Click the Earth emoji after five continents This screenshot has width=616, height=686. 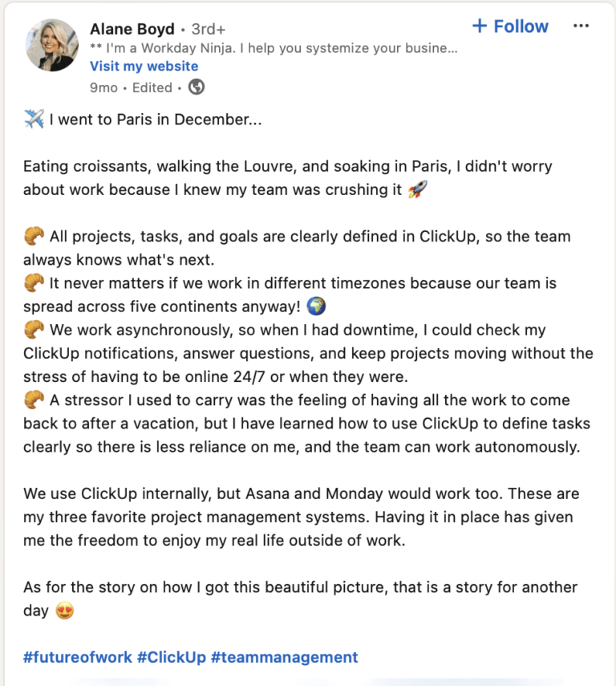pos(317,306)
